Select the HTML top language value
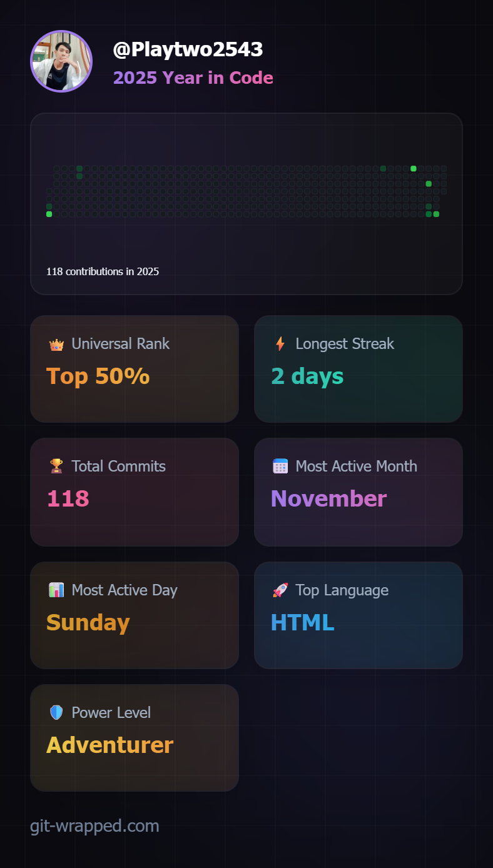This screenshot has height=868, width=493. pos(302,622)
